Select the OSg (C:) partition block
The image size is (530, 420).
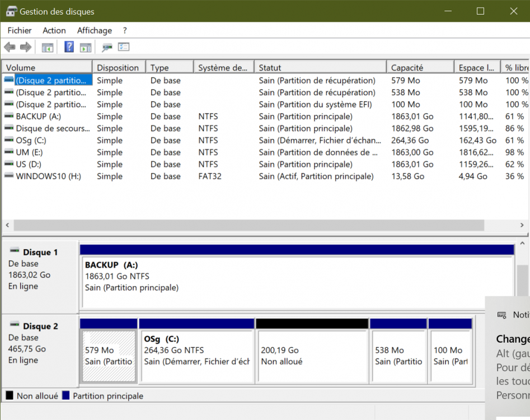196,356
